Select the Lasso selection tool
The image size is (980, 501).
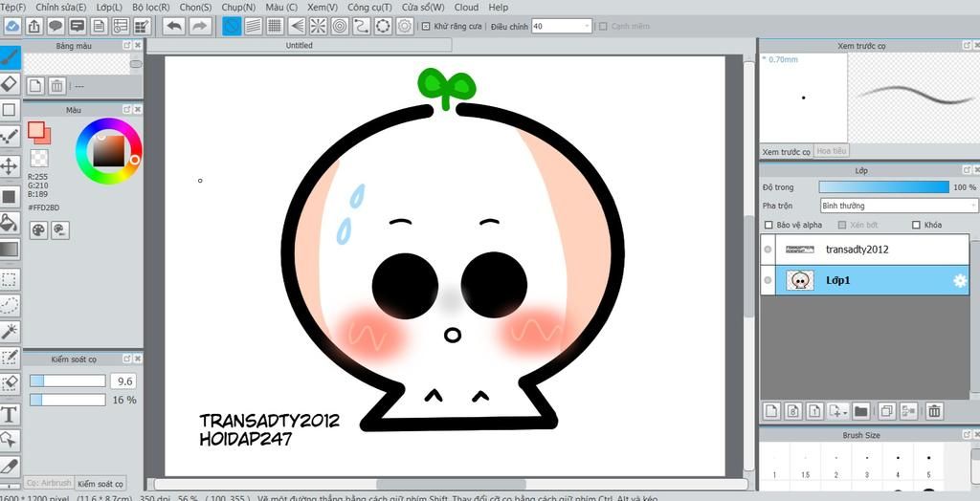coord(10,305)
